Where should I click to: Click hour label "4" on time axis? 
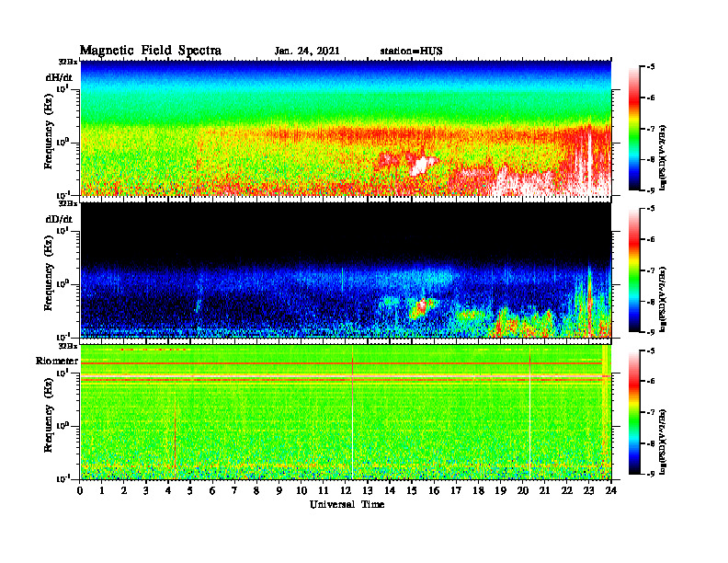[x=168, y=490]
